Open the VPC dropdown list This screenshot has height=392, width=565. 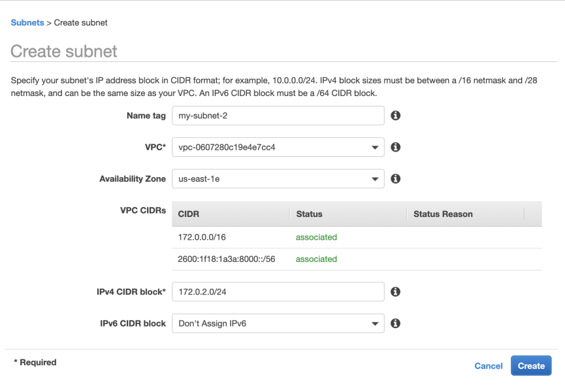(278, 147)
